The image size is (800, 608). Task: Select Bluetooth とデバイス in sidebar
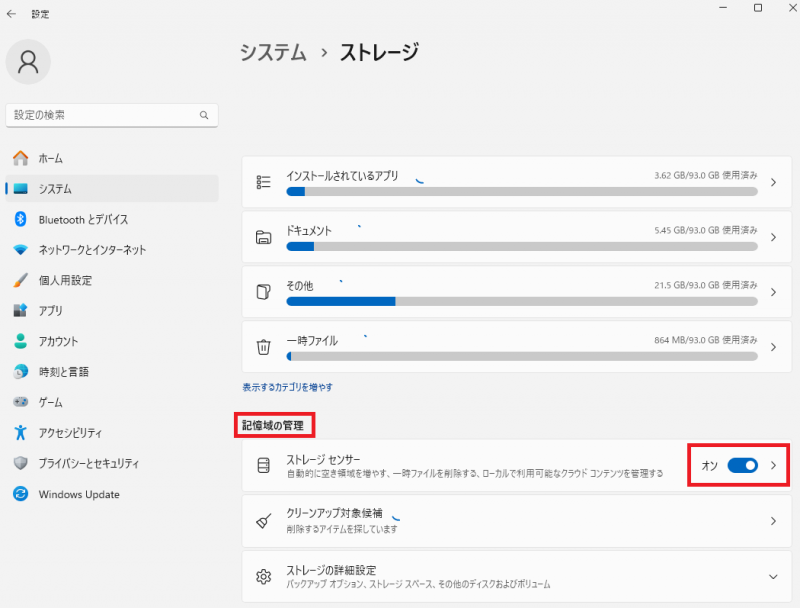tap(83, 219)
